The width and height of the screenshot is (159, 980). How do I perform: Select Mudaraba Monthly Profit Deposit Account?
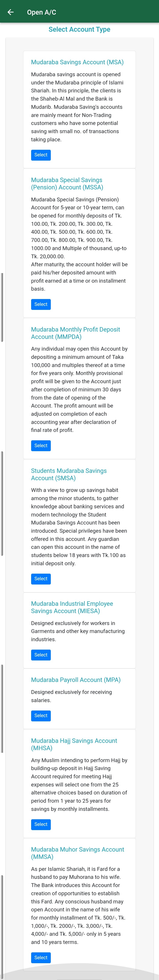pyautogui.click(x=41, y=446)
